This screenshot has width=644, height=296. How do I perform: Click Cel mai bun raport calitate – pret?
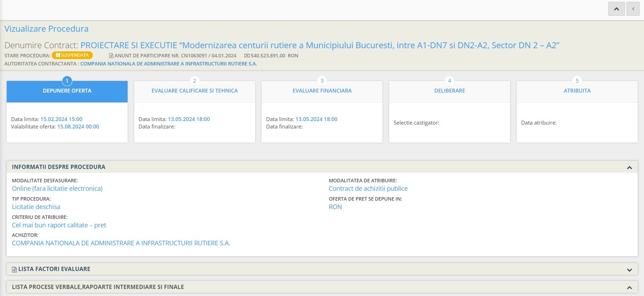tap(59, 225)
